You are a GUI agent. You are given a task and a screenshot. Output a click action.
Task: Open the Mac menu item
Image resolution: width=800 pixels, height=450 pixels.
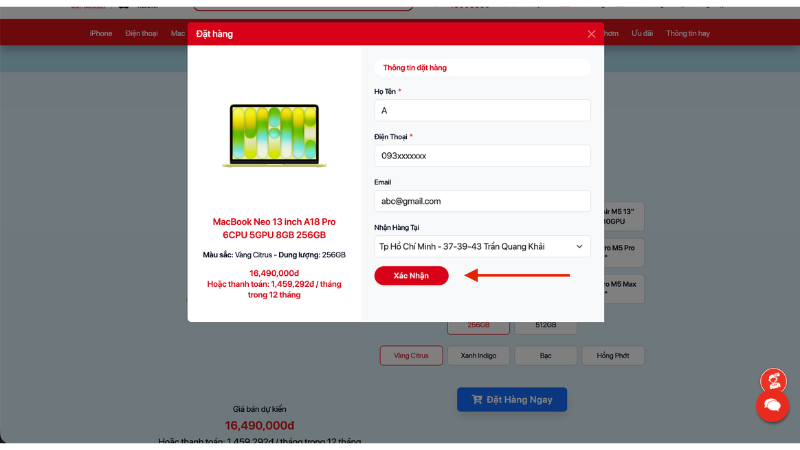178,33
